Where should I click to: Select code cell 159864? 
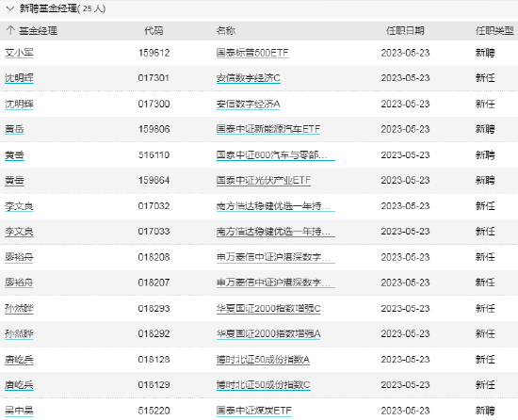click(x=154, y=180)
